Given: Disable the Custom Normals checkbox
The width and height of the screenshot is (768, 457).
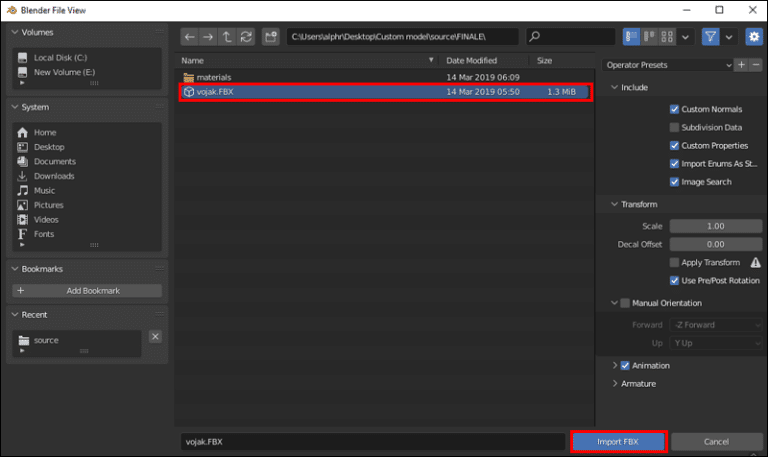Looking at the screenshot, I should [674, 109].
